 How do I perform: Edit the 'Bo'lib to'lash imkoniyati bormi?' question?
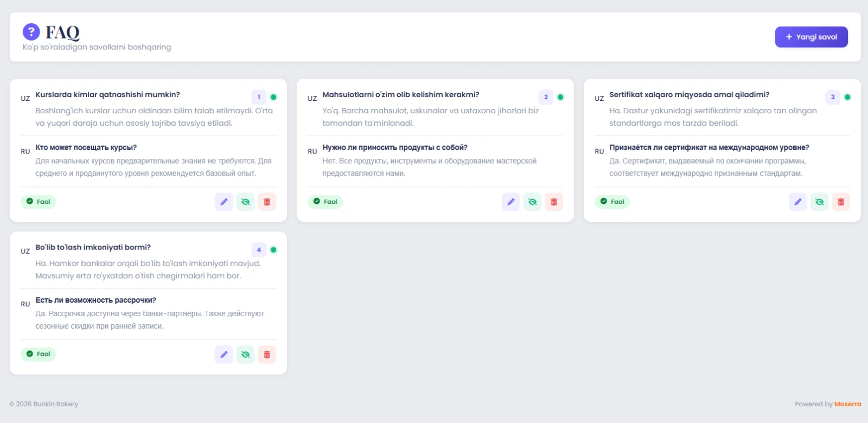tap(224, 354)
